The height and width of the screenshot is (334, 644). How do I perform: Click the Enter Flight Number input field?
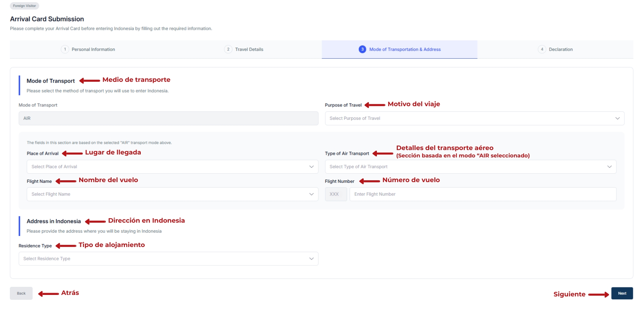tap(483, 194)
